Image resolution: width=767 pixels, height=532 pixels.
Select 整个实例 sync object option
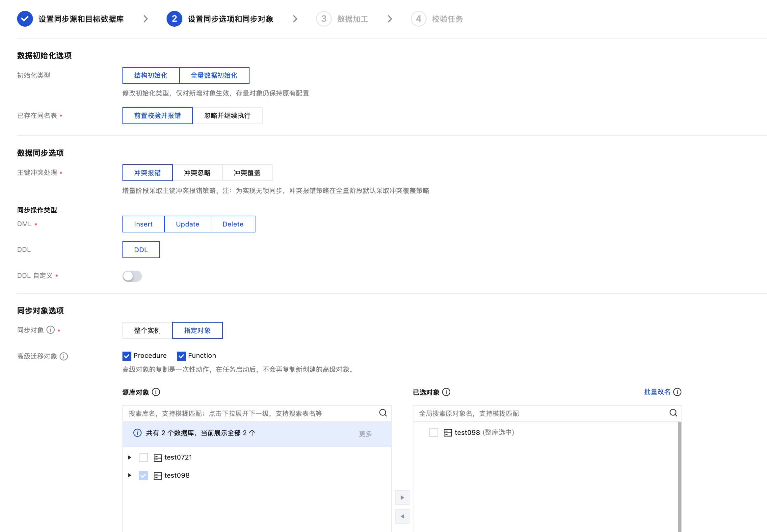[x=147, y=330]
